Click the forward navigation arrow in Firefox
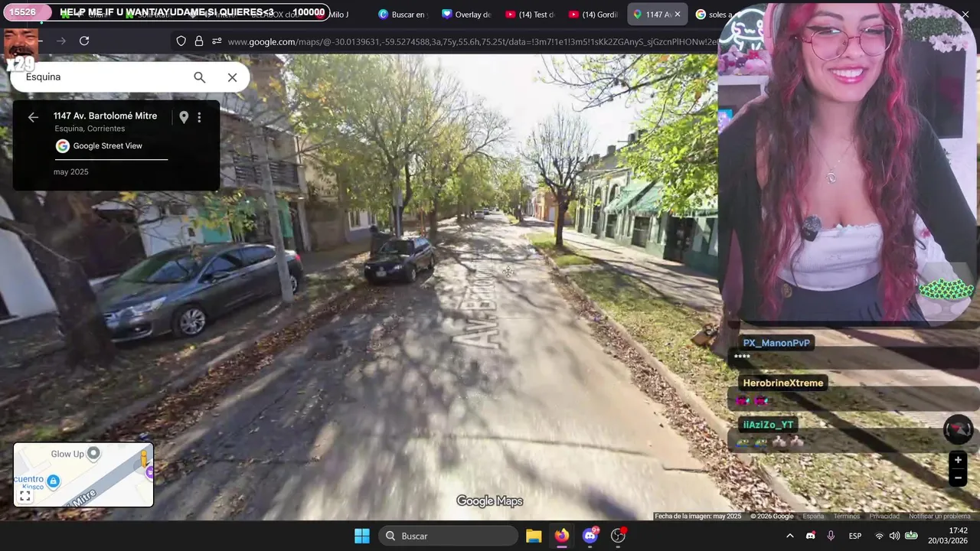 tap(61, 41)
